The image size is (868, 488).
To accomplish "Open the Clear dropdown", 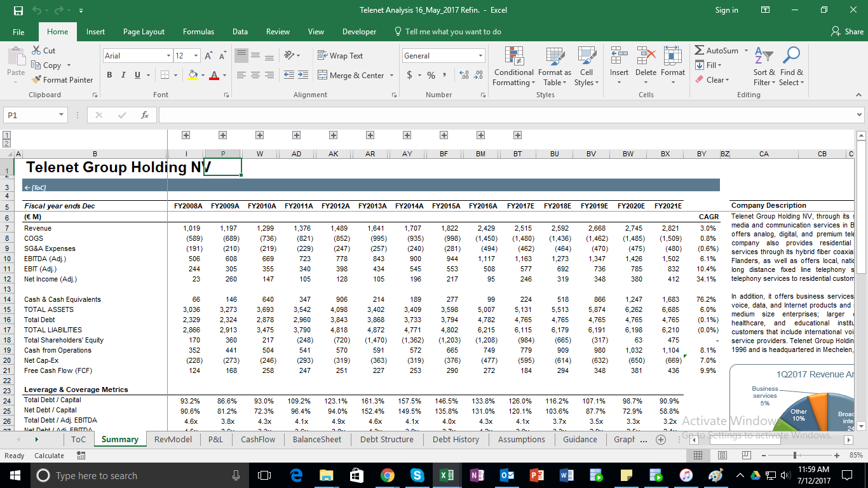I will tap(712, 79).
